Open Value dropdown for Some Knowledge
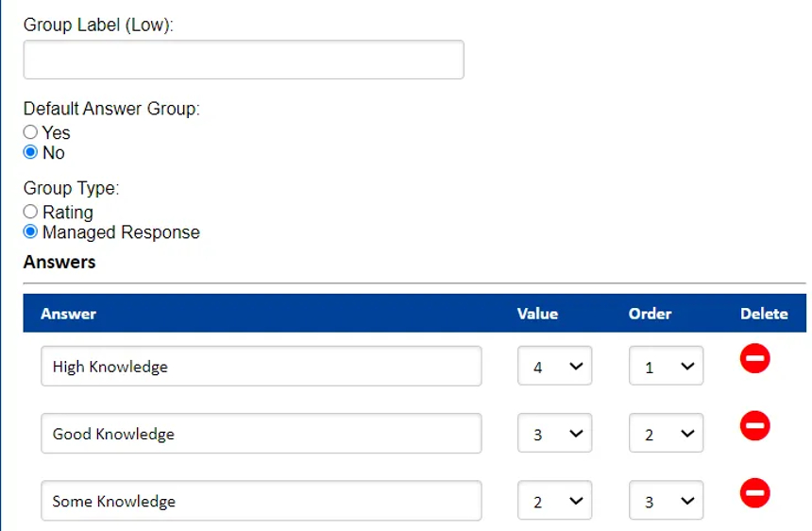 [x=554, y=501]
